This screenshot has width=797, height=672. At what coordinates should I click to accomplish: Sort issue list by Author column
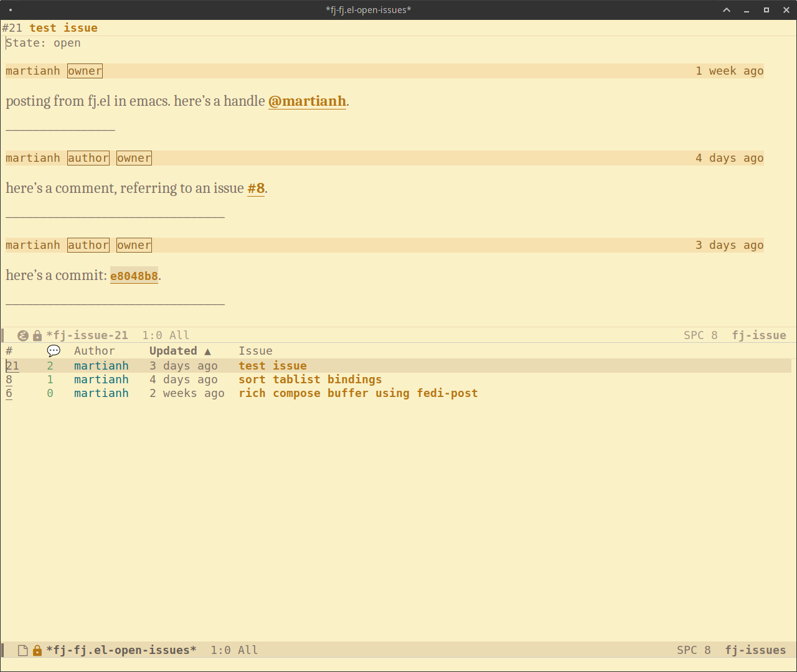[94, 351]
